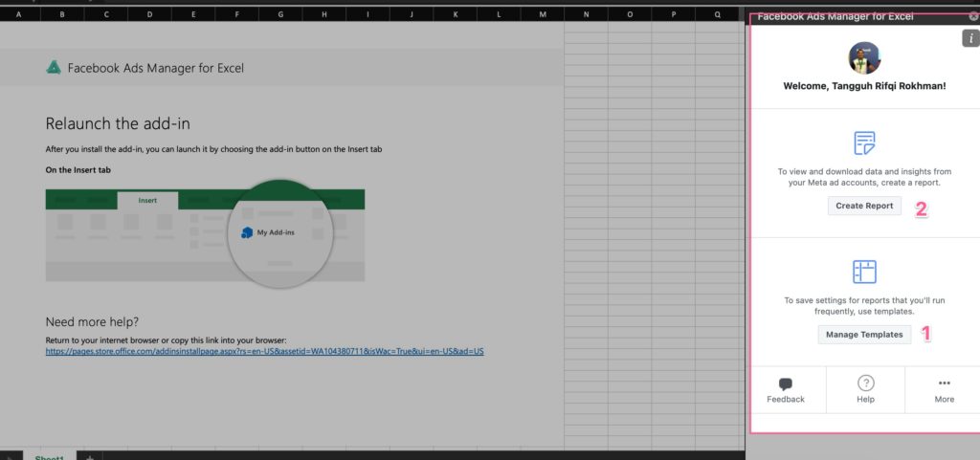Select column N header
Viewport: 980px width, 460px height.
tap(586, 14)
